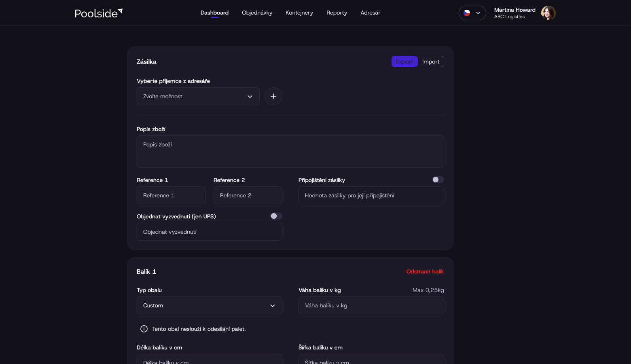Navigate to Reporty
This screenshot has width=631, height=364.
(337, 13)
